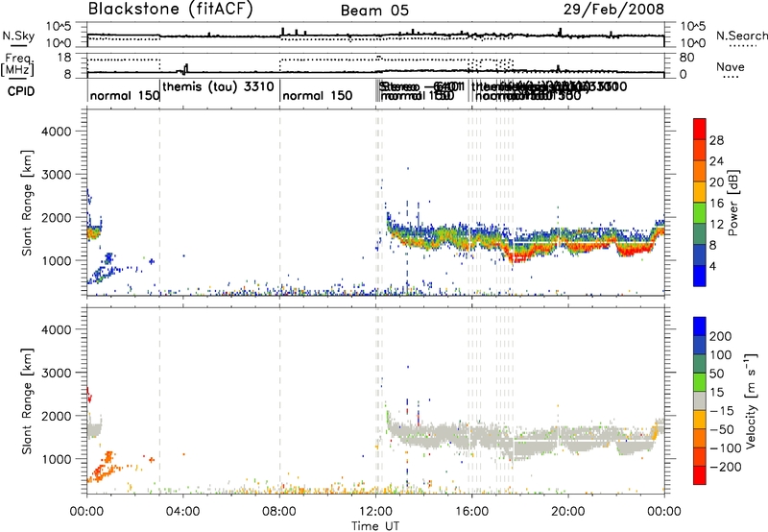
Task: Click the 'N.Search' legend label
Action: tap(741, 36)
